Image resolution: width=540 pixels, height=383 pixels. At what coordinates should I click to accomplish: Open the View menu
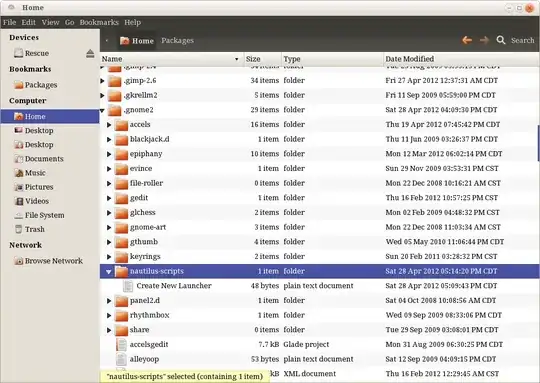[x=50, y=22]
